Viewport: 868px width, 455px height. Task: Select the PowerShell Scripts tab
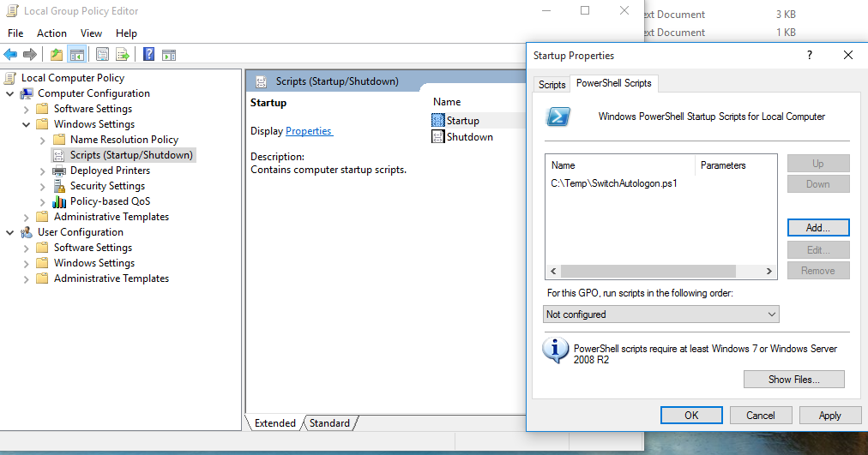pos(614,83)
